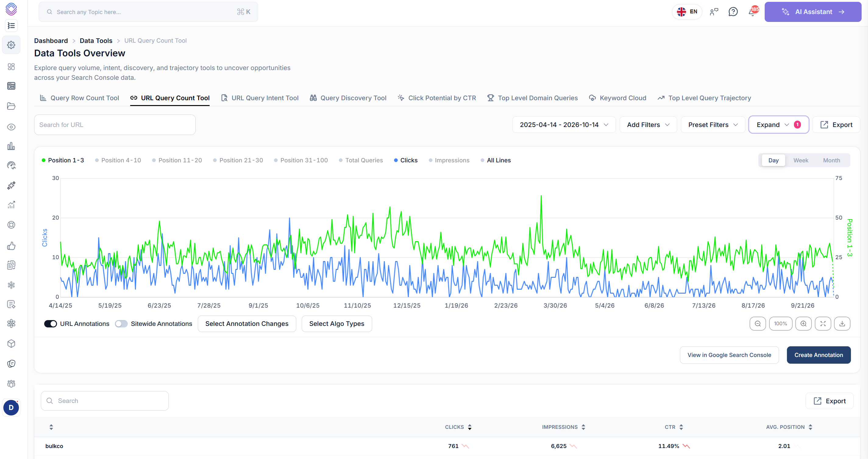Open the Expand dropdown

point(778,125)
